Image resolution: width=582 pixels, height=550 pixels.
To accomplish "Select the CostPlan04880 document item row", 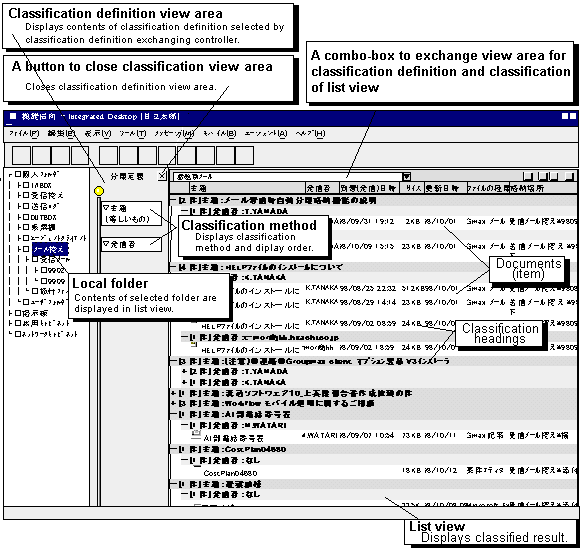I will pos(373,472).
